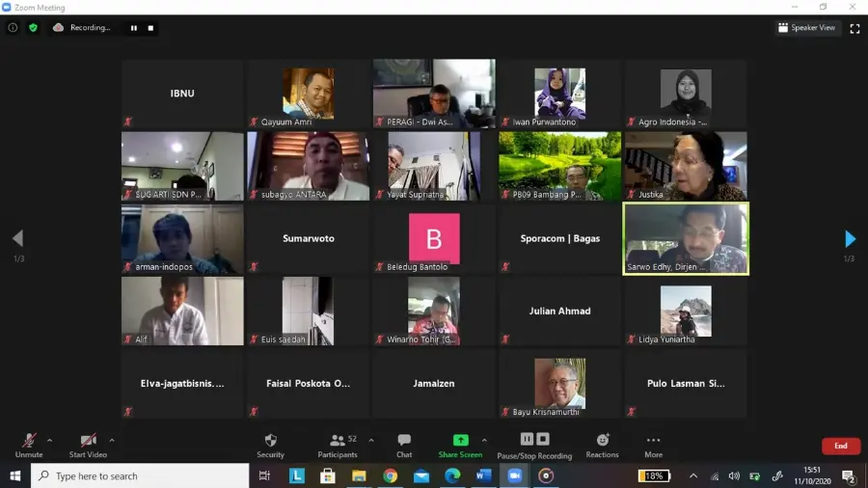
Task: Expand audio options arrow beside Unmute
Action: click(50, 441)
